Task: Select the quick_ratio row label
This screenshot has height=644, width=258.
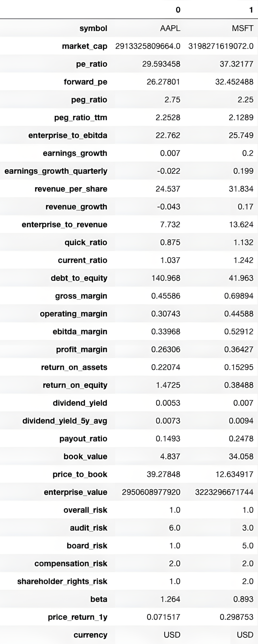Action: pyautogui.click(x=86, y=243)
